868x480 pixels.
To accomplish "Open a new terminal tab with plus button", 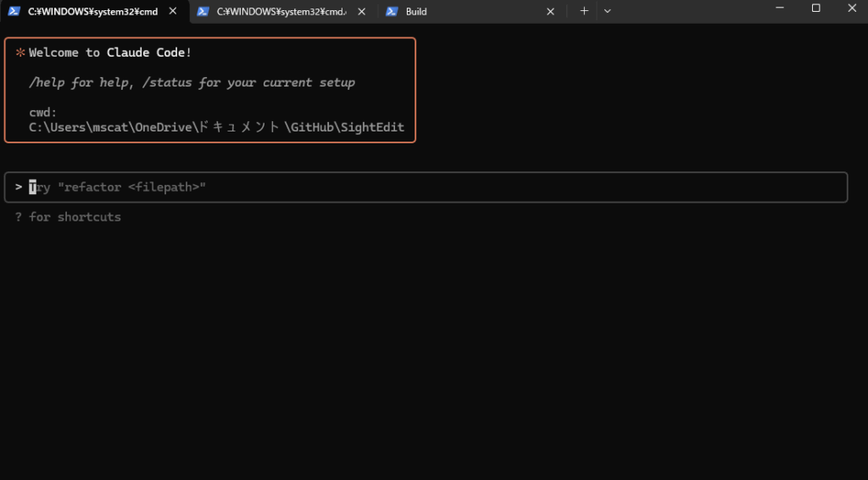I will click(x=584, y=11).
